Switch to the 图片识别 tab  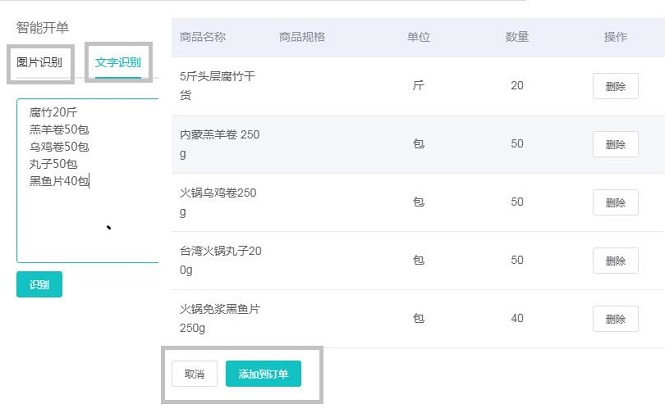coord(39,62)
